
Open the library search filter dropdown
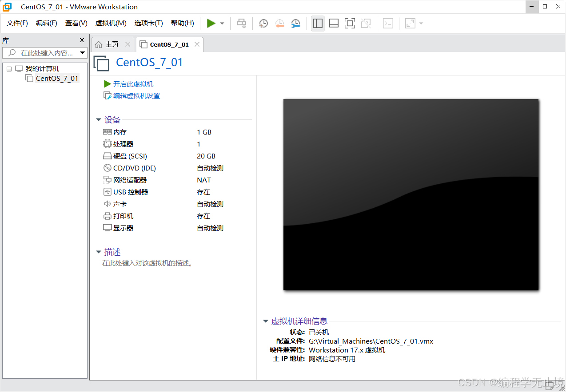tap(83, 53)
